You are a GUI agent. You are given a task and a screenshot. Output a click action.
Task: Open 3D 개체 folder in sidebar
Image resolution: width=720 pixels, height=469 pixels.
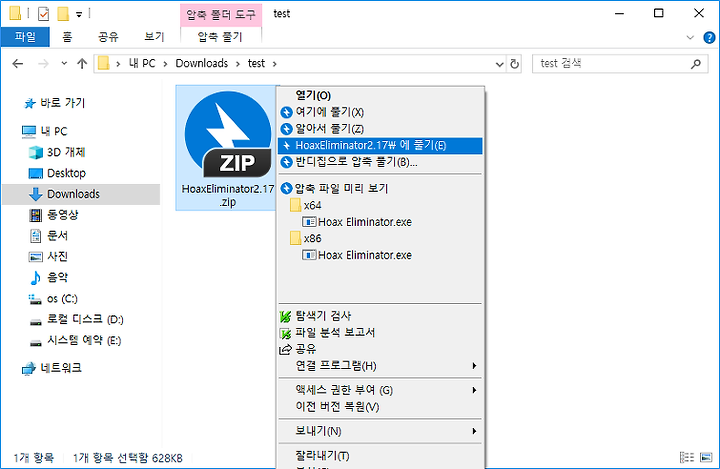(66, 152)
